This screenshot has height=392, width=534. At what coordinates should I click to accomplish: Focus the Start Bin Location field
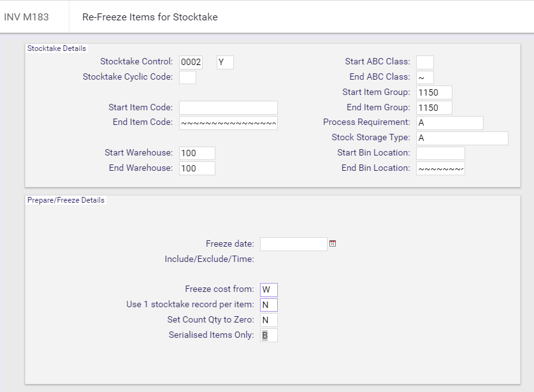(440, 153)
